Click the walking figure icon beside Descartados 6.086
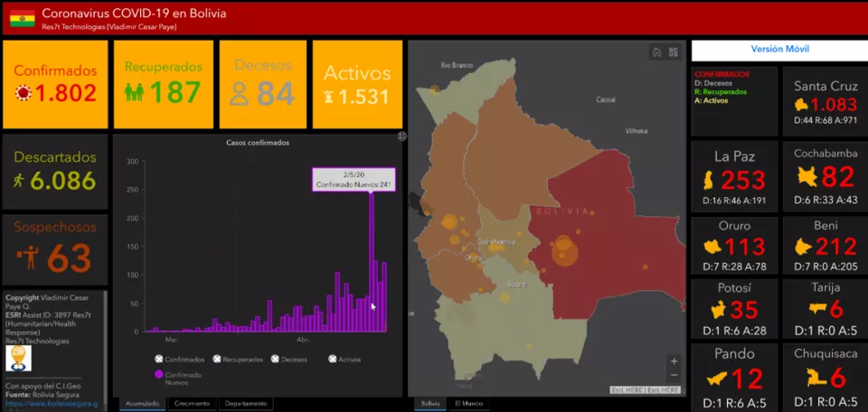 click(x=19, y=181)
